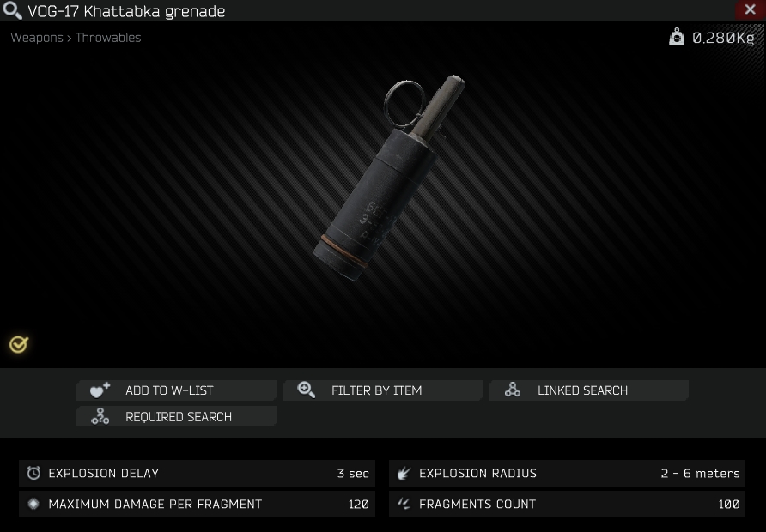Click the explosion delay clock icon
766x532 pixels.
(33, 473)
